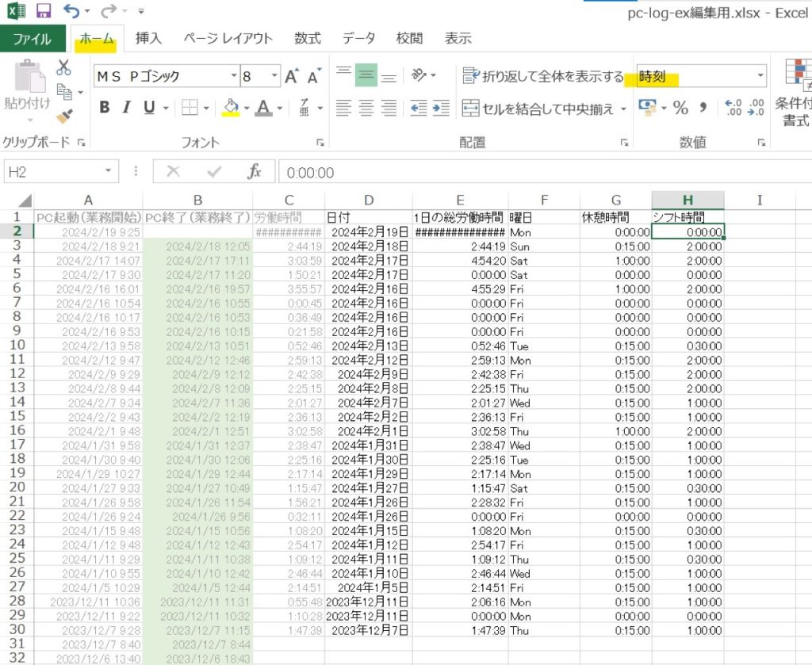Image resolution: width=812 pixels, height=665 pixels.
Task: Increase font size with large A icon
Action: point(292,77)
